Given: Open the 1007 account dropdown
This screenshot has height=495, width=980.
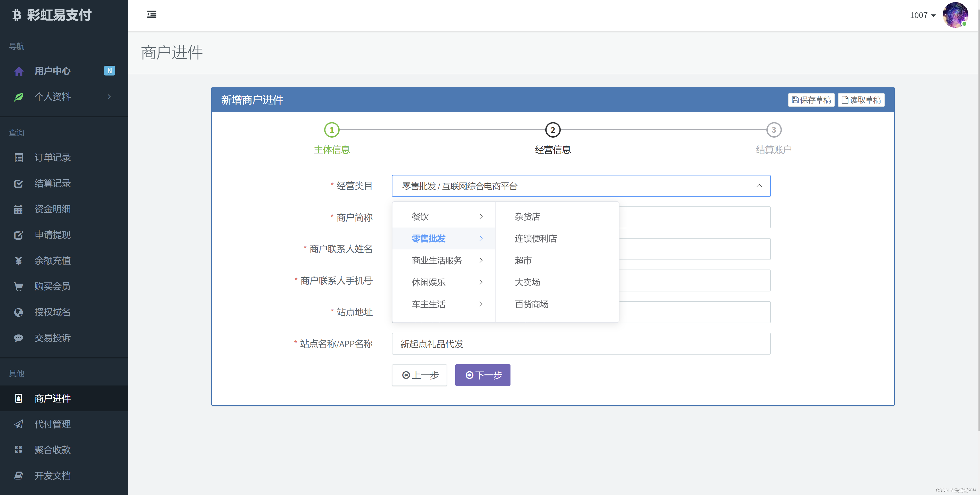Looking at the screenshot, I should 922,16.
